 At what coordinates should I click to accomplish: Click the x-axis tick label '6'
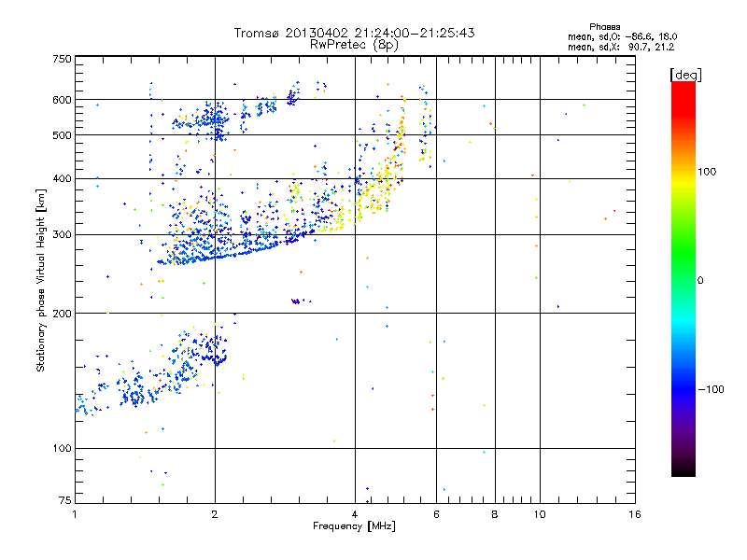[x=436, y=514]
